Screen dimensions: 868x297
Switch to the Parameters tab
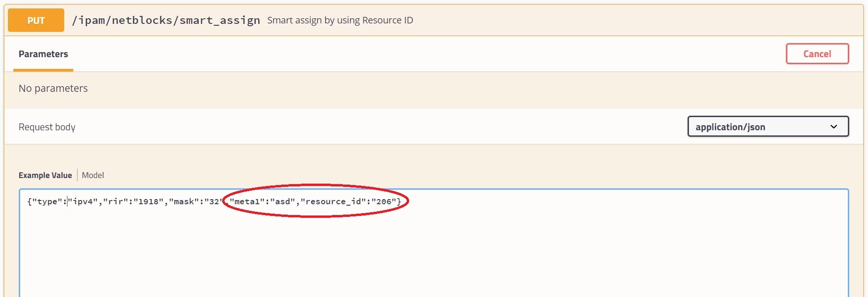[x=43, y=54]
